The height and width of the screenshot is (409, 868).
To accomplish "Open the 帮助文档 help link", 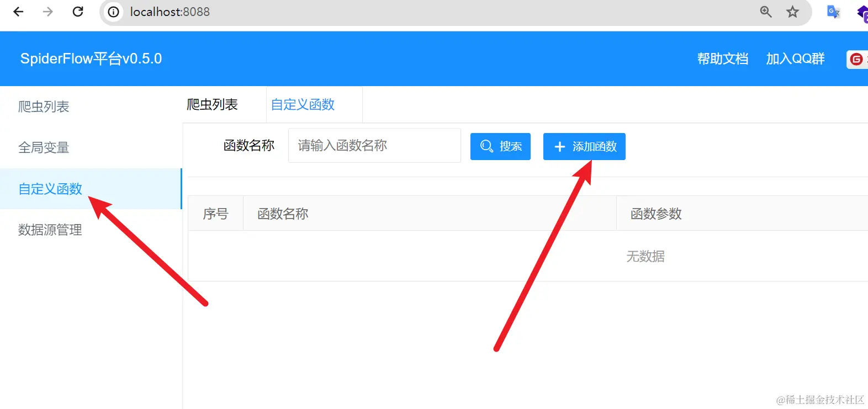I will point(723,59).
